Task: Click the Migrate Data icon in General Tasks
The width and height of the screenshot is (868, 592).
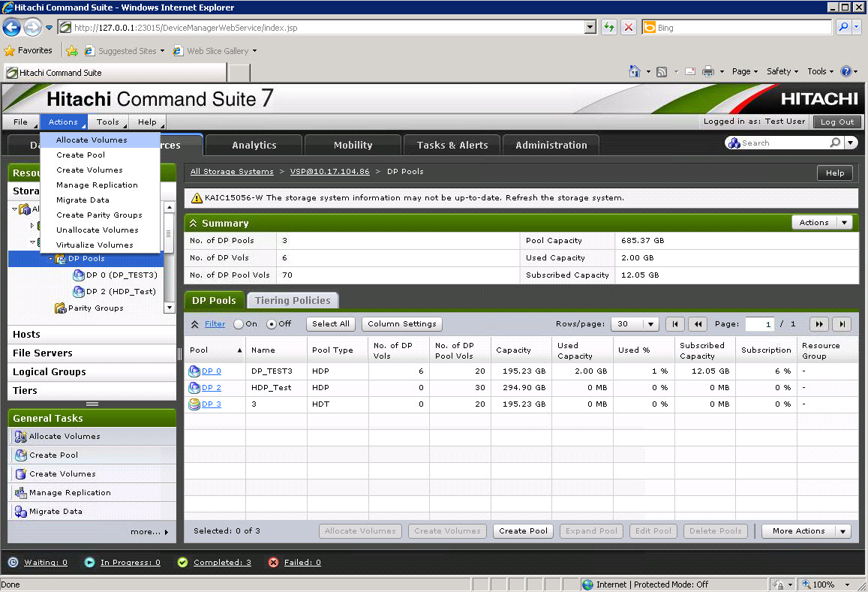Action: coord(20,512)
